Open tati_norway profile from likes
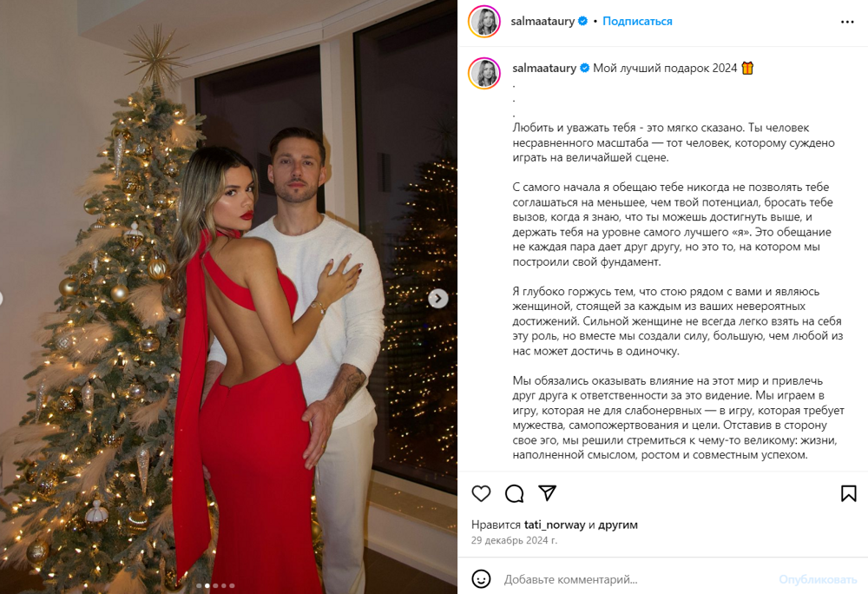Image resolution: width=868 pixels, height=594 pixels. click(555, 525)
